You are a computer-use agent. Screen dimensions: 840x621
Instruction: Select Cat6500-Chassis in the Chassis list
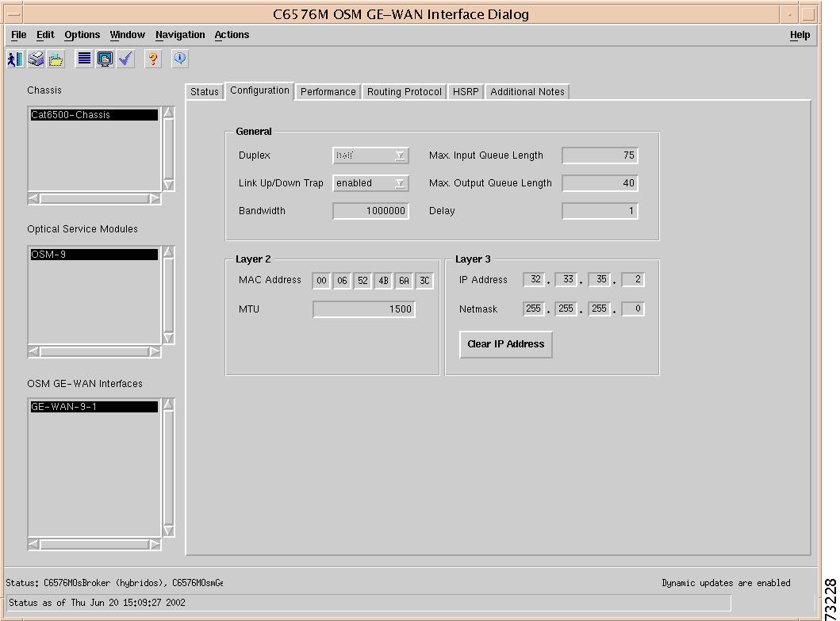94,115
